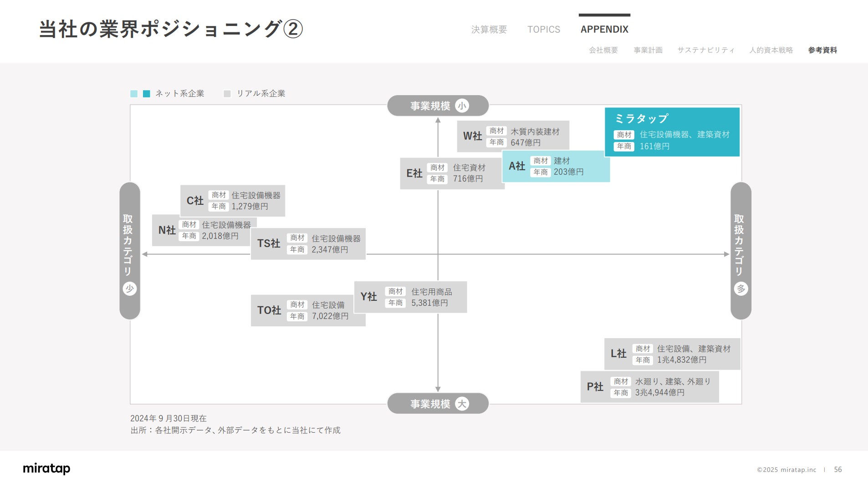This screenshot has width=868, height=486.
Task: Click the miratap logo at bottom left
Action: 46,468
